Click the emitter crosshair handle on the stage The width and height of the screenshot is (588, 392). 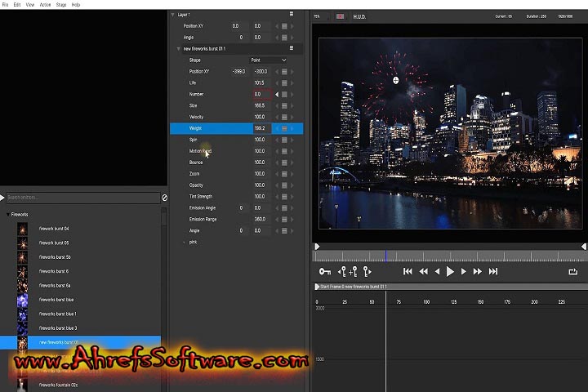[395, 80]
